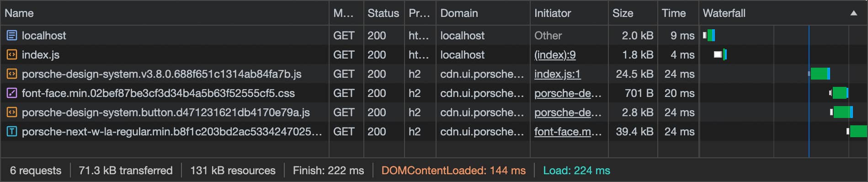The image size is (868, 182).
Task: Select the localhost request row
Action: 434,35
